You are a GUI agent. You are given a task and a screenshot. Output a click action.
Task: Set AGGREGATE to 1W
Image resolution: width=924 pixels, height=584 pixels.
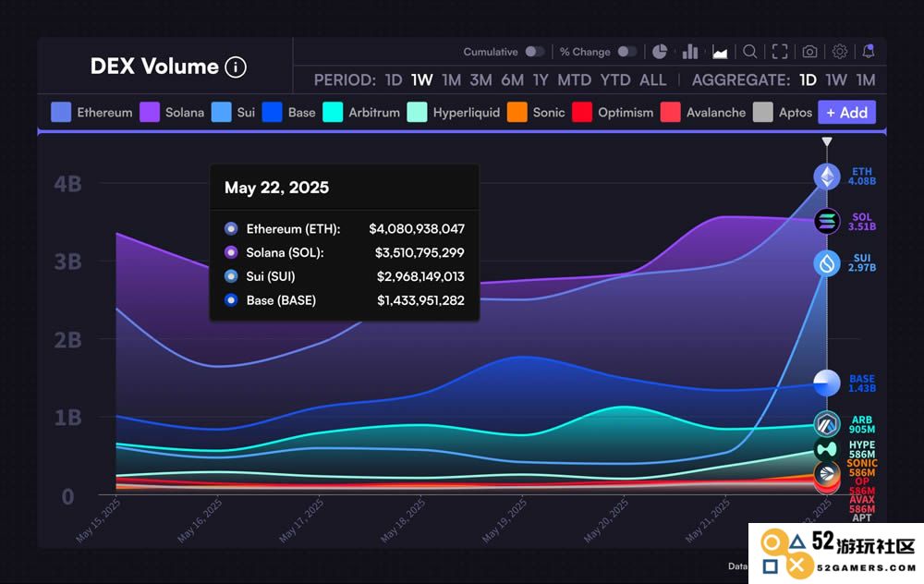(836, 80)
